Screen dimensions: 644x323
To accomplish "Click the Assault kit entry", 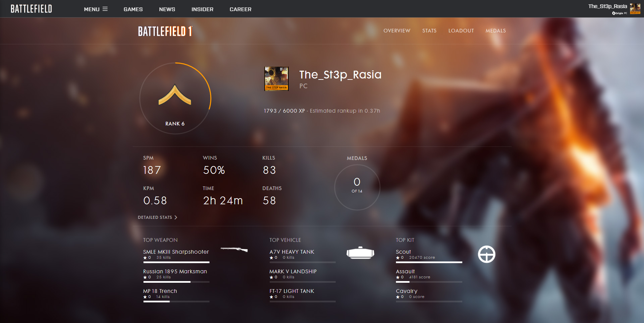I will (405, 272).
